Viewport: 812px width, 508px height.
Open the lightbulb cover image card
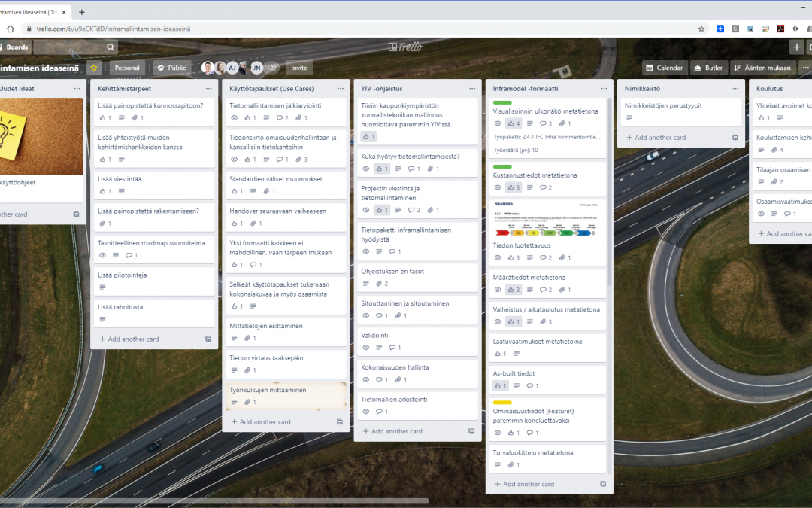(x=41, y=136)
